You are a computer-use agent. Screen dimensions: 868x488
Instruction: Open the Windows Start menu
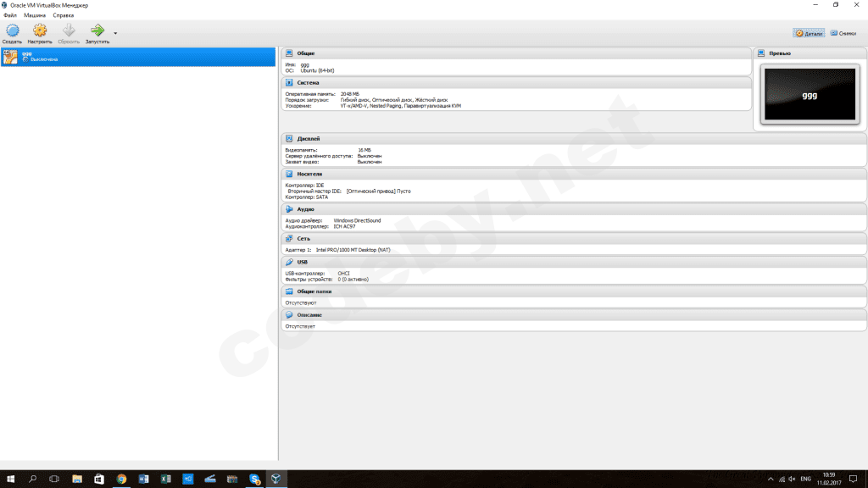point(10,480)
